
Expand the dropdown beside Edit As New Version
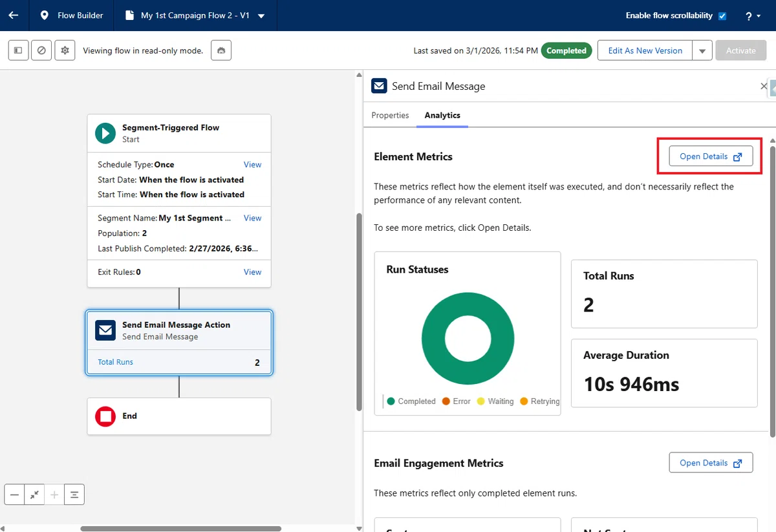(702, 50)
